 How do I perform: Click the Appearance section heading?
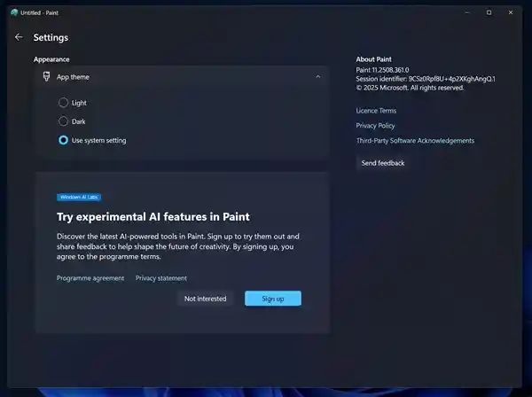click(51, 59)
